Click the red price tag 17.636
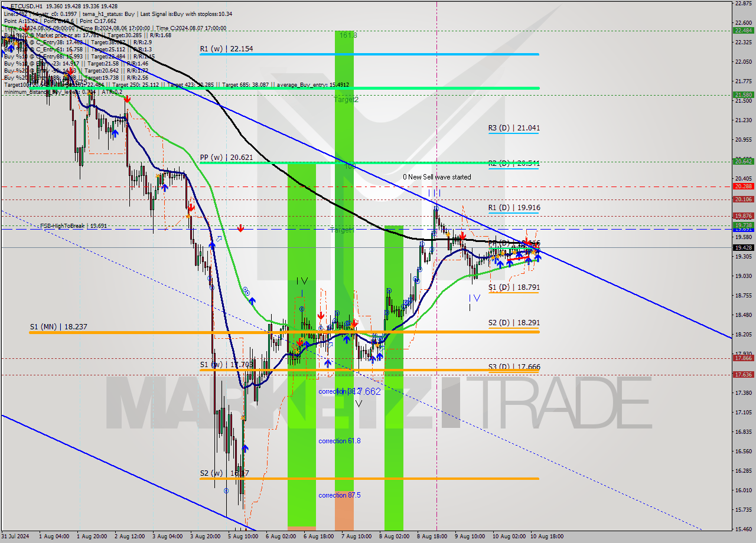This screenshot has width=756, height=543. 743,374
